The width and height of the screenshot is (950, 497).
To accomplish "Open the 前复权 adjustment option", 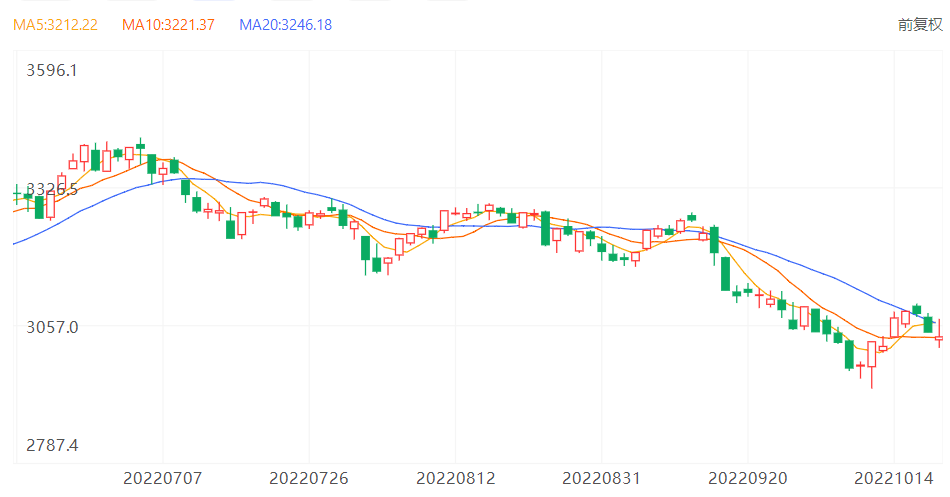I will tap(920, 25).
